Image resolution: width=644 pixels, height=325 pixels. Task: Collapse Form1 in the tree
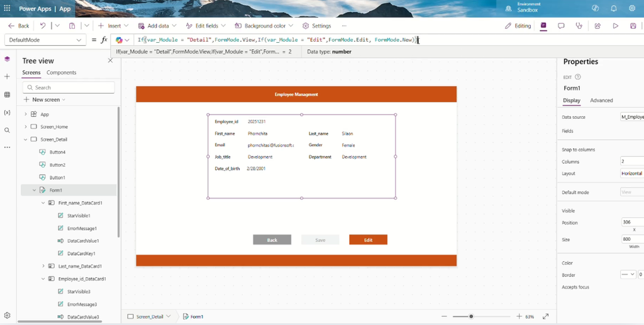35,190
